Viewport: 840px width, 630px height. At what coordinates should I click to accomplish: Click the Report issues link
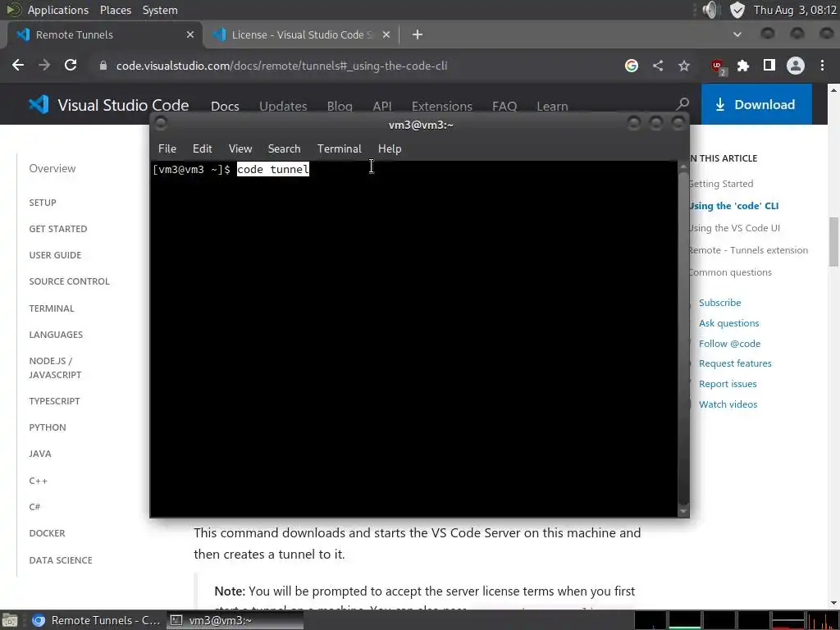point(728,384)
